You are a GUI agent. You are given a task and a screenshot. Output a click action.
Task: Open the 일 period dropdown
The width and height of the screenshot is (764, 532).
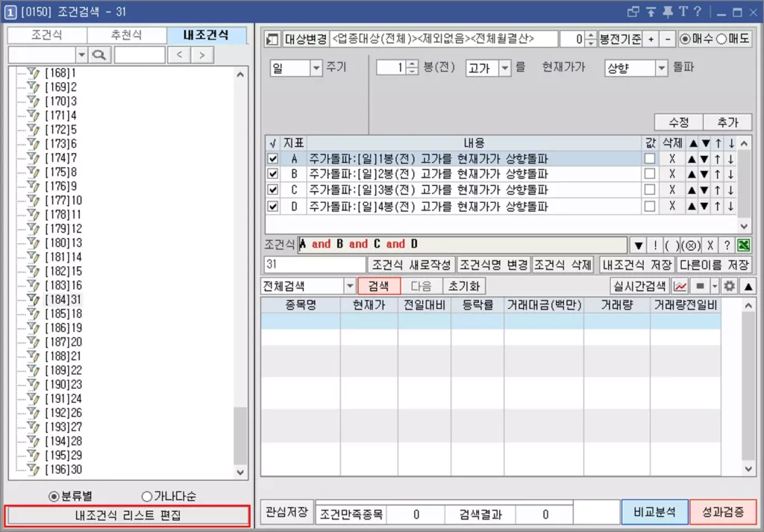tap(316, 68)
